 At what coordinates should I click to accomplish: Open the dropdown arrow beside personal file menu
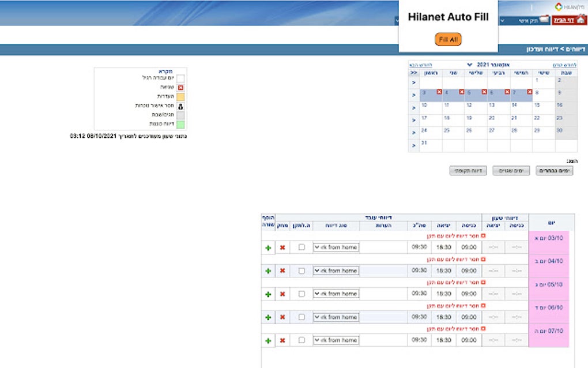(x=503, y=21)
